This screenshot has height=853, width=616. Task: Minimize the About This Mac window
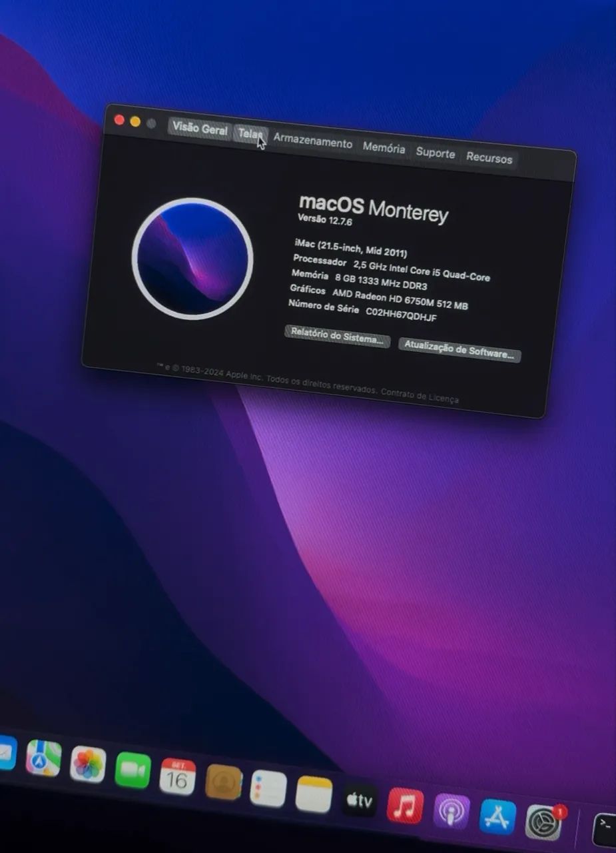click(135, 122)
